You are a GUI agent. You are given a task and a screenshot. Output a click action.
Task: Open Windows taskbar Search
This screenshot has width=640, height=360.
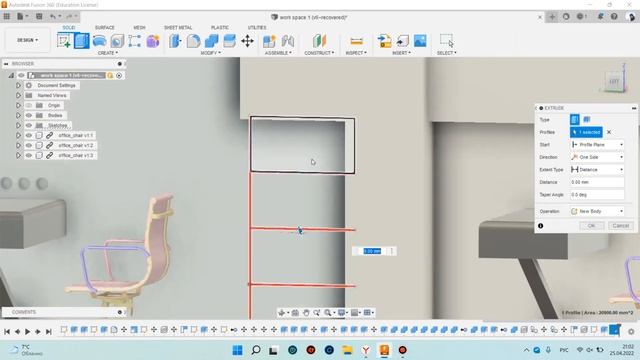click(256, 350)
